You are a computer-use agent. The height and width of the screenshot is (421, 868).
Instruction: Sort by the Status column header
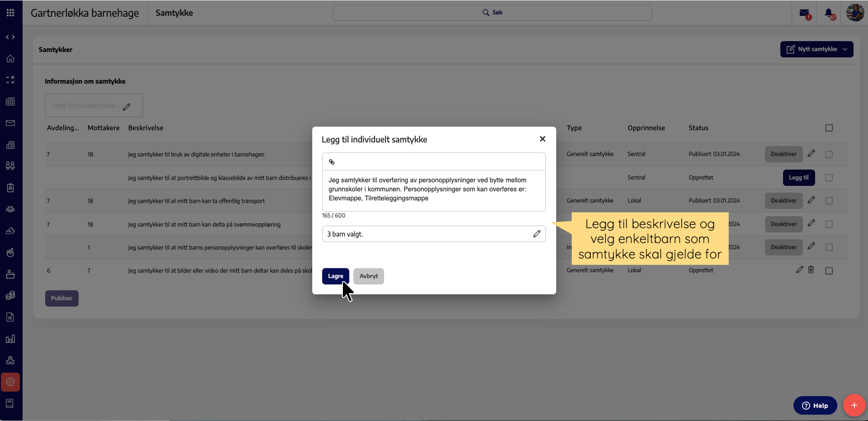click(x=698, y=128)
